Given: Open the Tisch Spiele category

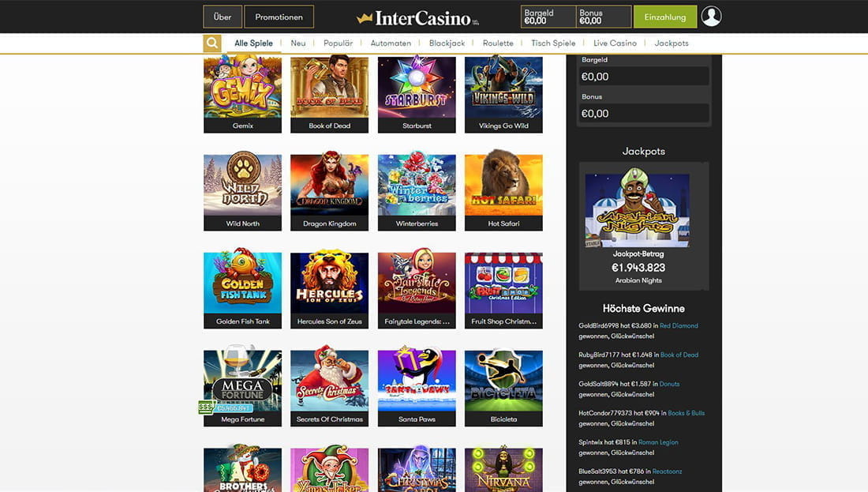Looking at the screenshot, I should 553,43.
